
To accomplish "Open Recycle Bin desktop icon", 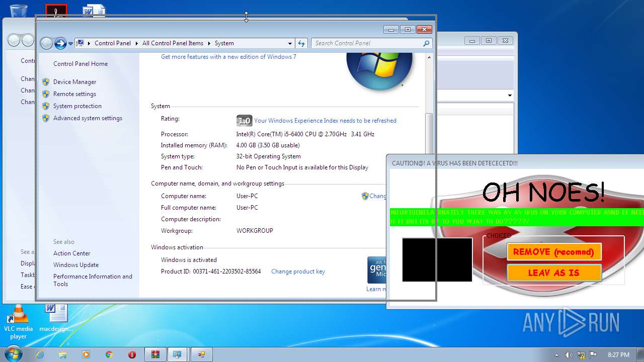I will 19,10.
